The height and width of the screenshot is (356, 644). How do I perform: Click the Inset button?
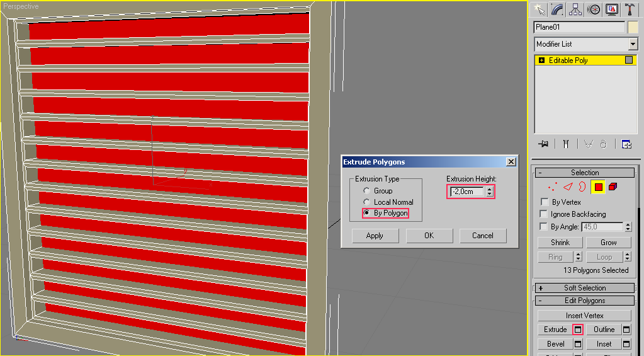coord(604,344)
